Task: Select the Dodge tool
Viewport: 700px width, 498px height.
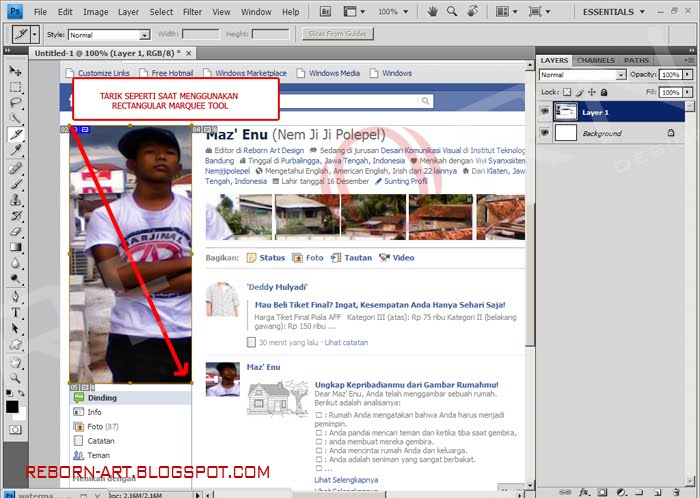Action: [15, 279]
